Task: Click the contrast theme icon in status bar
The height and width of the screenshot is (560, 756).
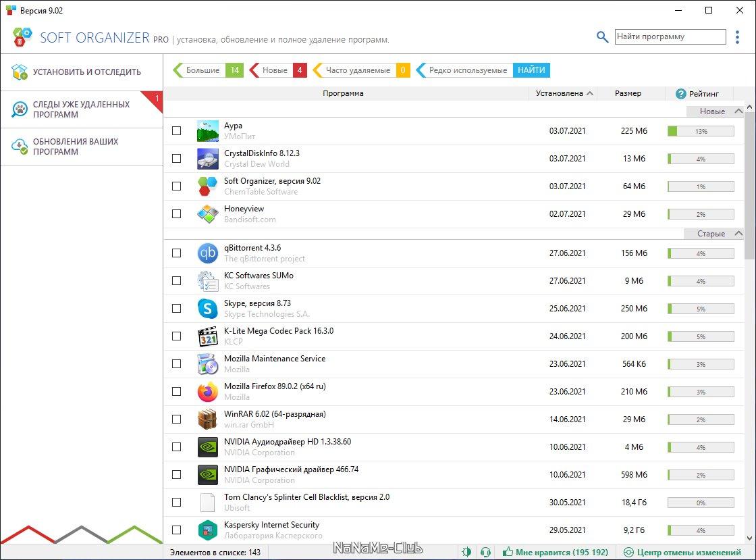Action: 466,552
